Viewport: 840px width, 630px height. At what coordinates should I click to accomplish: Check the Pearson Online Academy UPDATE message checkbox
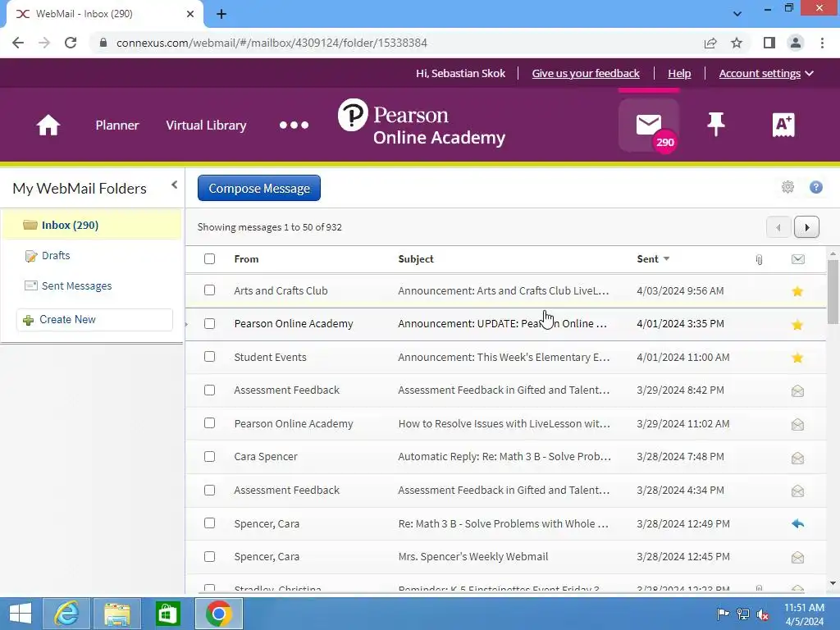point(209,323)
